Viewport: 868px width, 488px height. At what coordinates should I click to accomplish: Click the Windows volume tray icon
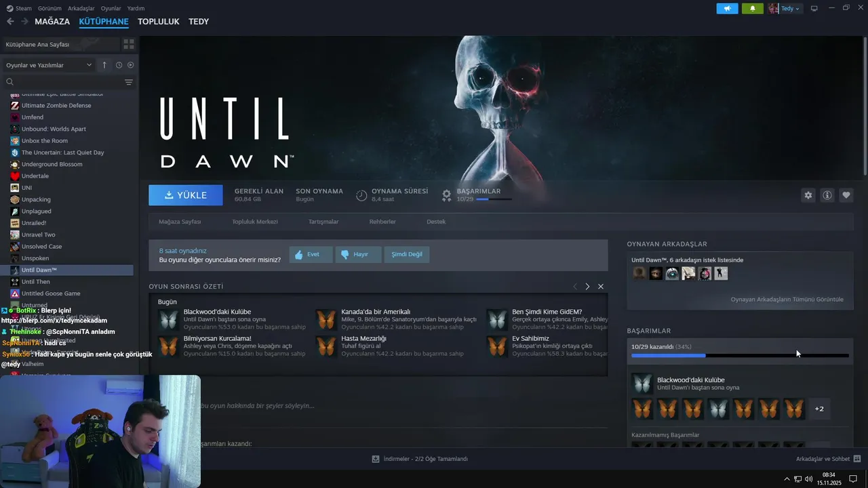coord(809,479)
